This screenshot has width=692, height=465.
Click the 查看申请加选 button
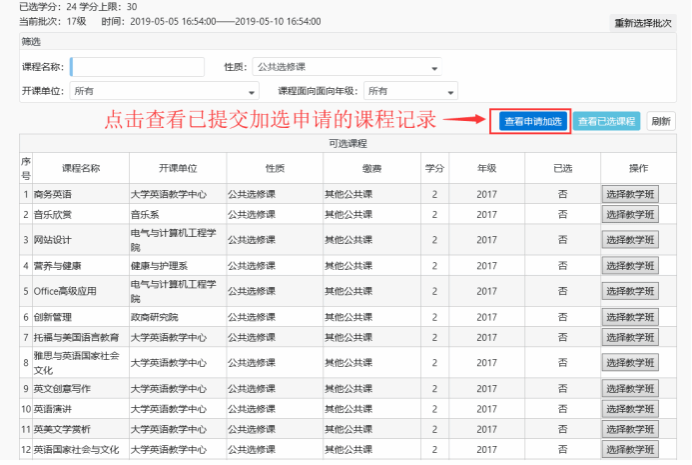529,121
